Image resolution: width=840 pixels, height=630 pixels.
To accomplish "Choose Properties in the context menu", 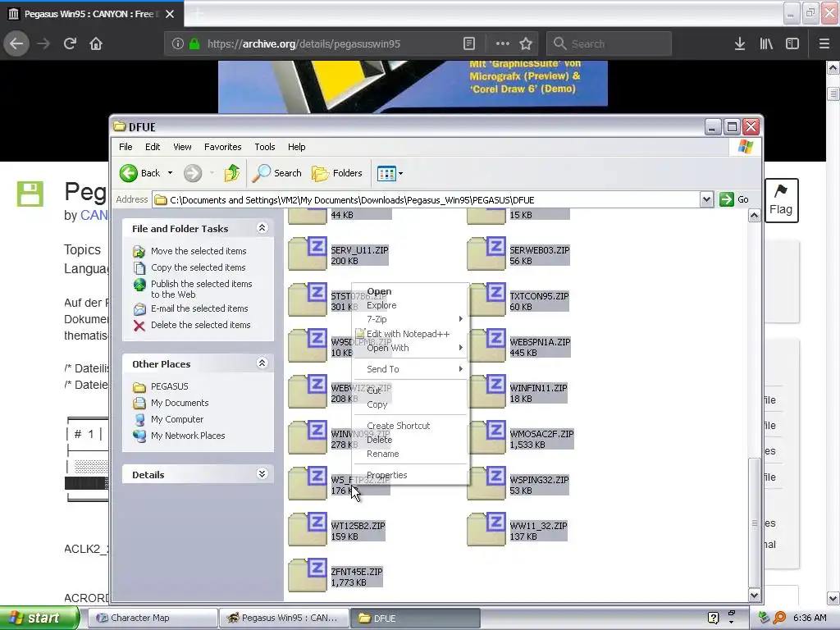I will pos(387,475).
